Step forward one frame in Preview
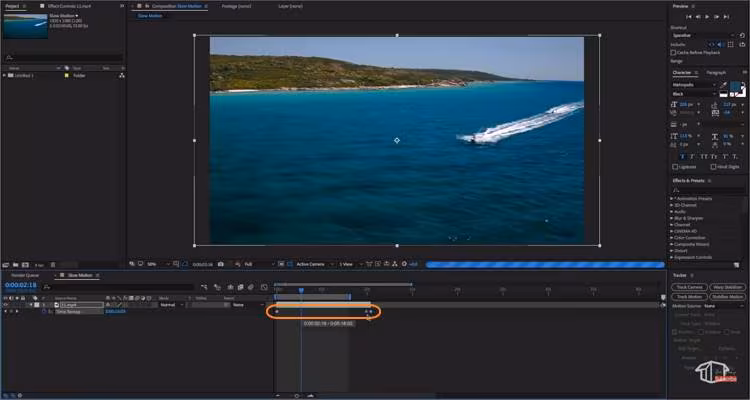This screenshot has width=750, height=400. tap(717, 17)
